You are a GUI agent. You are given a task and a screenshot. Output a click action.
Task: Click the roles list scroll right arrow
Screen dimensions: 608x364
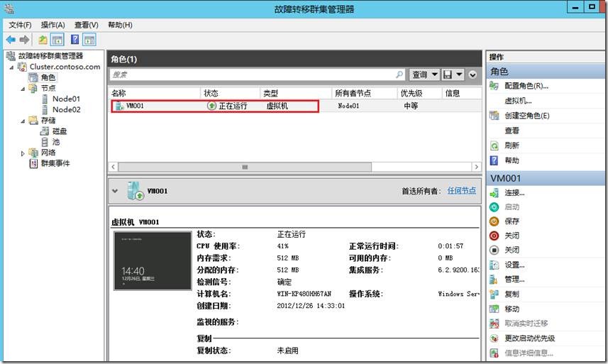pos(477,167)
